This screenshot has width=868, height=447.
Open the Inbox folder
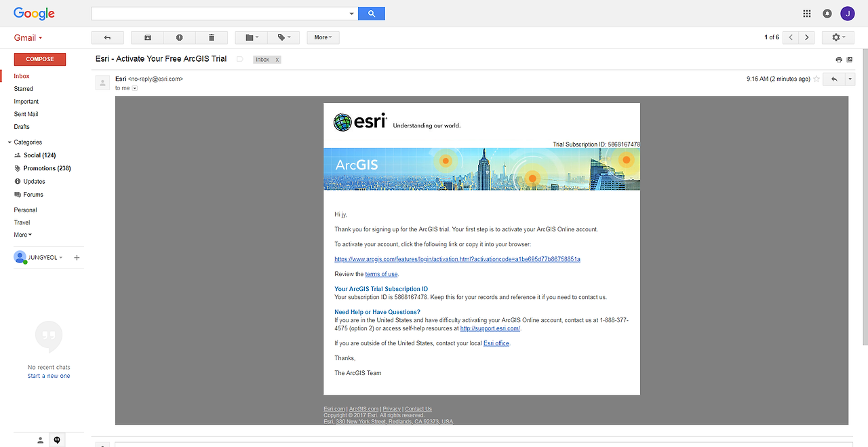(x=22, y=76)
